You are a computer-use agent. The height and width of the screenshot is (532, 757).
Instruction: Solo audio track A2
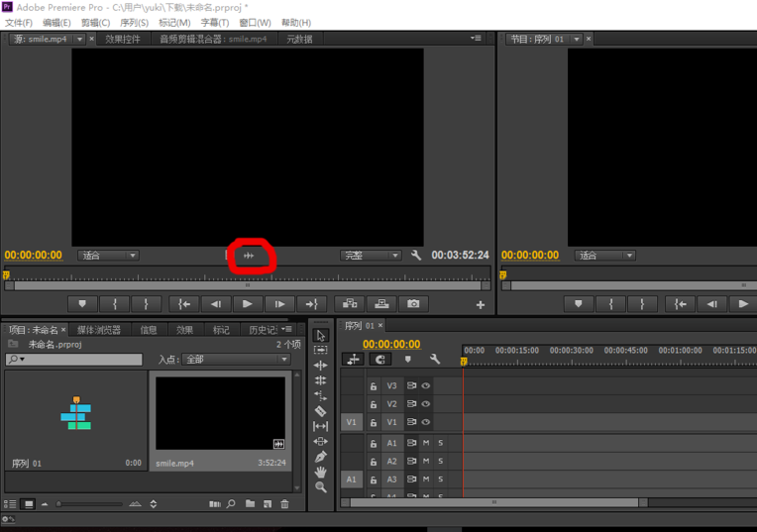click(440, 461)
